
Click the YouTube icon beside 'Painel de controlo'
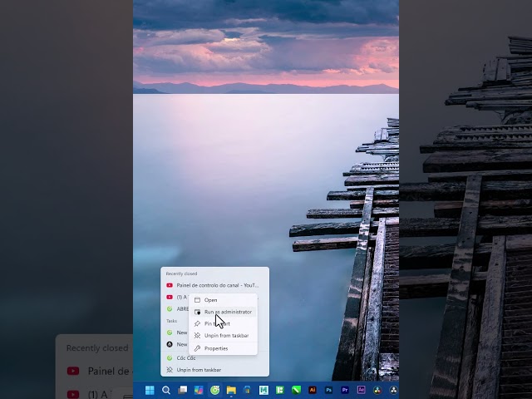coord(170,285)
